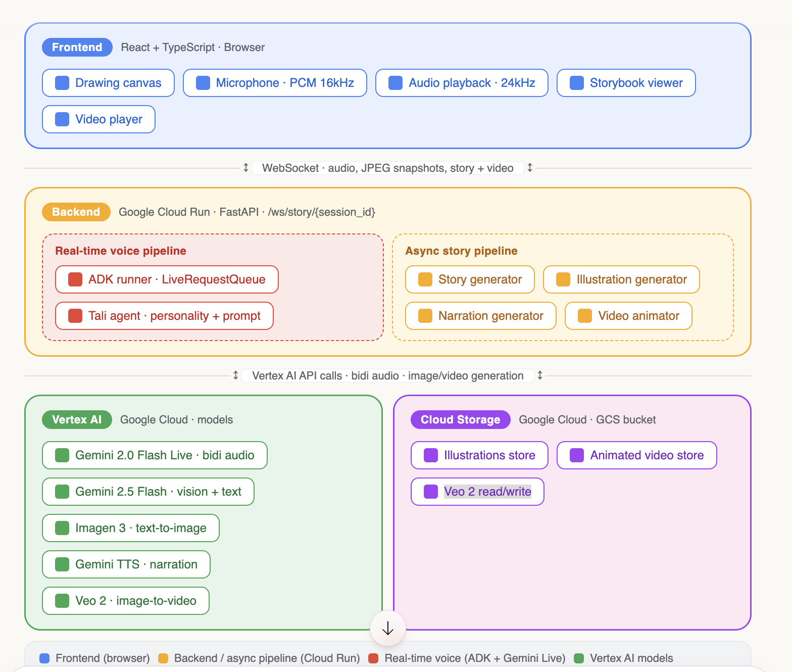Click blue square icon in Video player
This screenshot has height=672, width=792.
(x=62, y=119)
